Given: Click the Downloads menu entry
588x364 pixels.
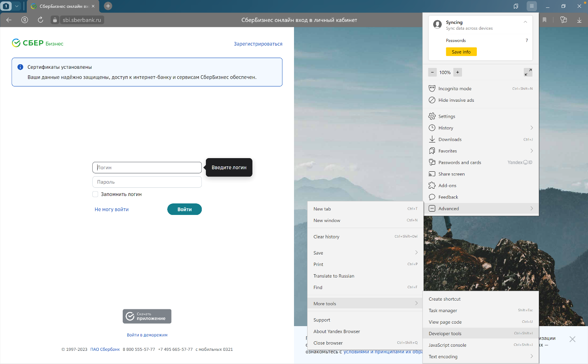Looking at the screenshot, I should click(x=481, y=140).
